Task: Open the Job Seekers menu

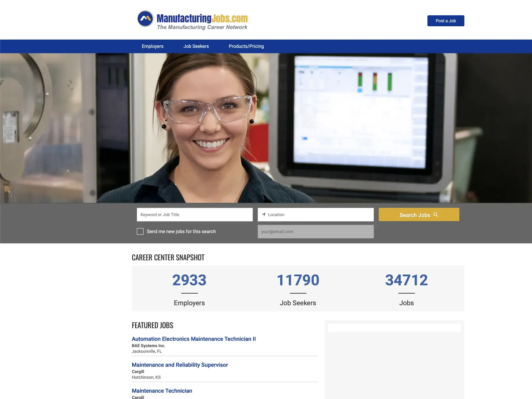Action: [x=196, y=46]
